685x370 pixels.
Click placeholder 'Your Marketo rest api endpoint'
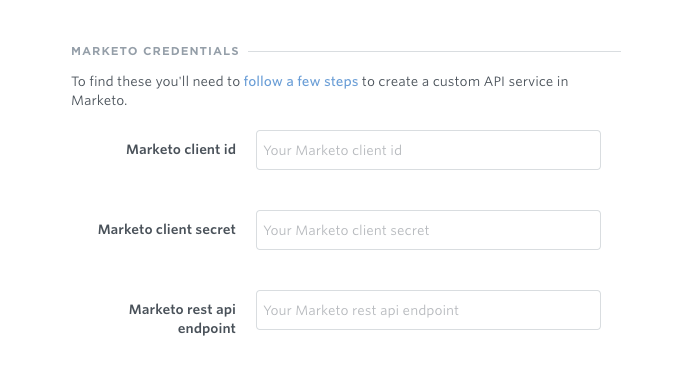pos(361,310)
